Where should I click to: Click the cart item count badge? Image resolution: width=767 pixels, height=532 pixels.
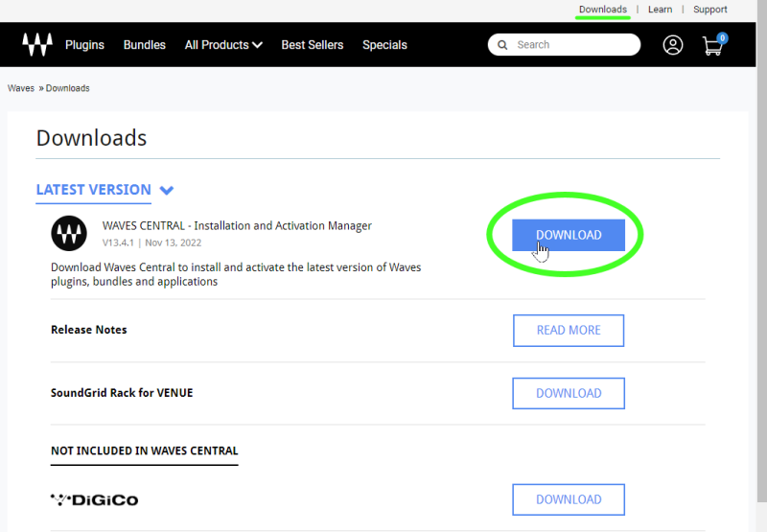point(722,38)
